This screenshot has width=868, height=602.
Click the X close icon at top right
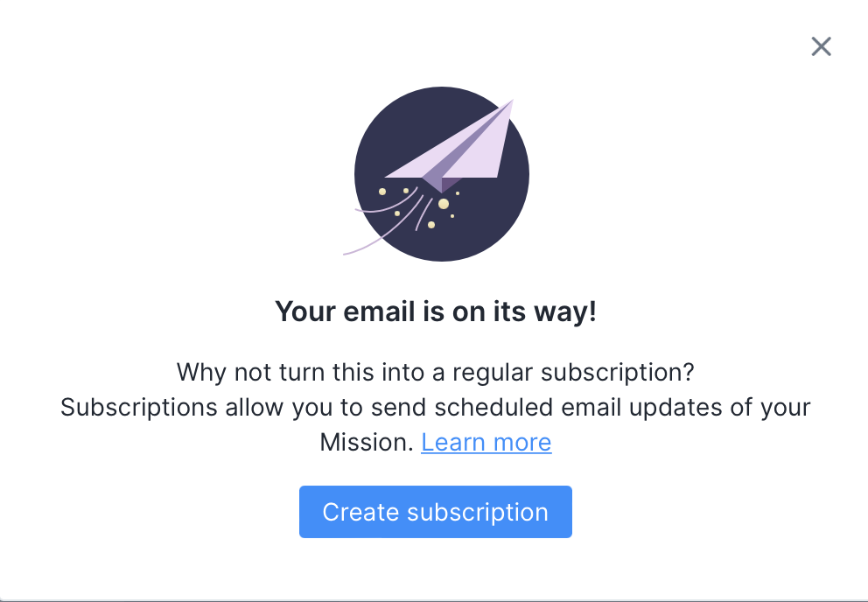point(821,46)
